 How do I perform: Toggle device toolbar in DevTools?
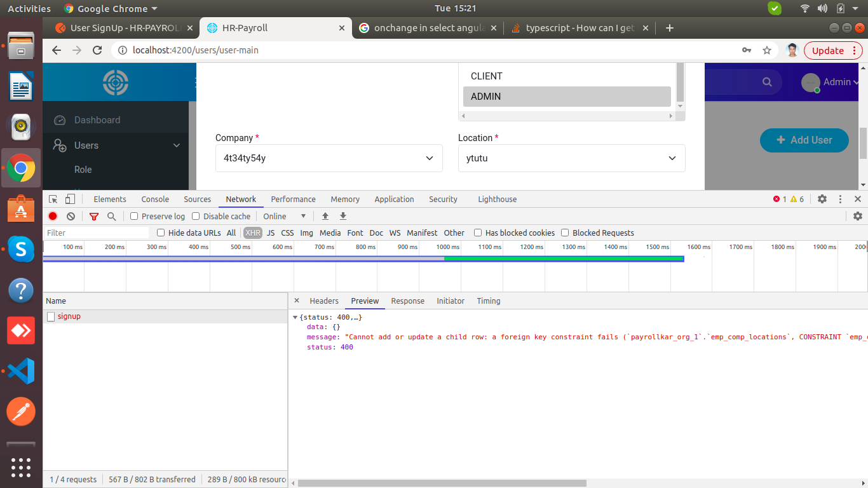70,199
